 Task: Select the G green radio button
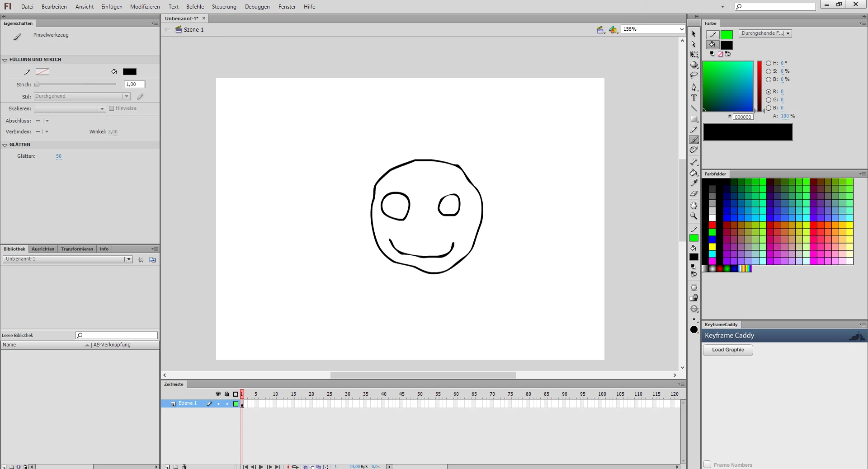click(769, 100)
